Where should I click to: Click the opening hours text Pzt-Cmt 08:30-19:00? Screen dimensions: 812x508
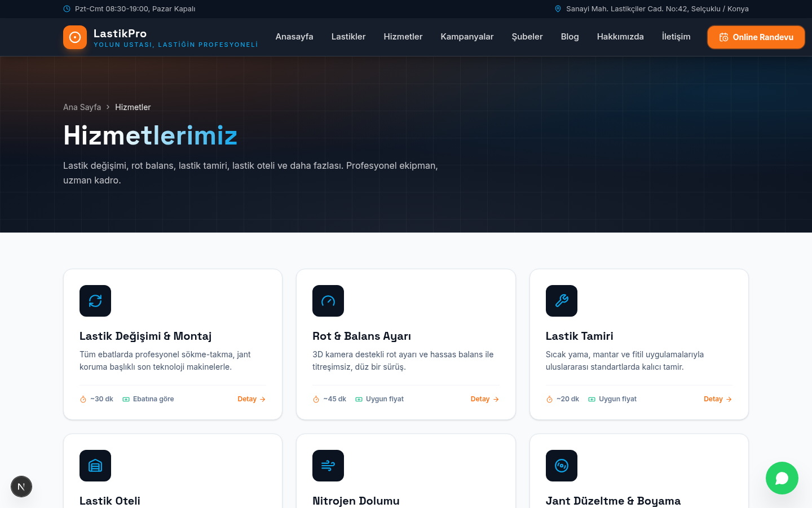click(135, 9)
